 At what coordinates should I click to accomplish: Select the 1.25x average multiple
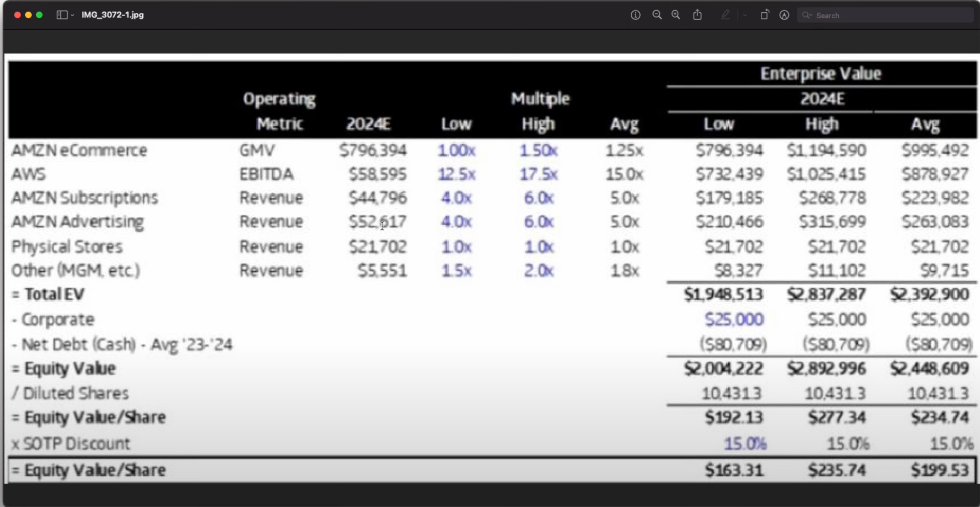pos(624,150)
